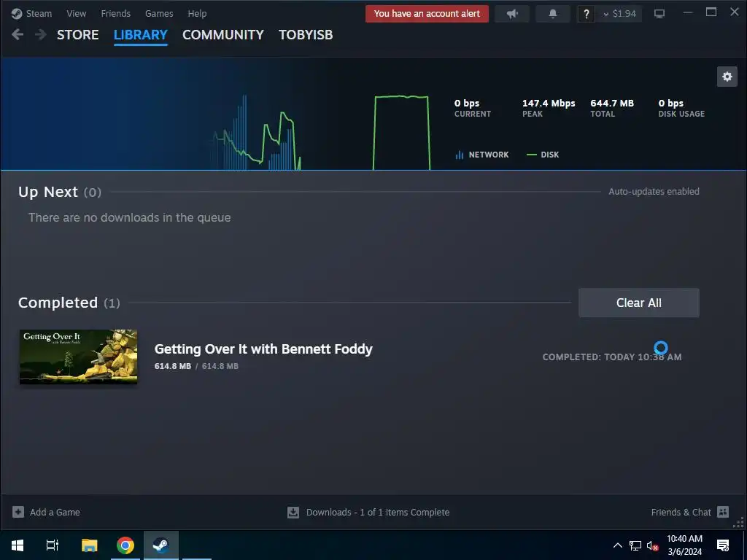
Task: Click the muted volume tray icon
Action: [652, 545]
